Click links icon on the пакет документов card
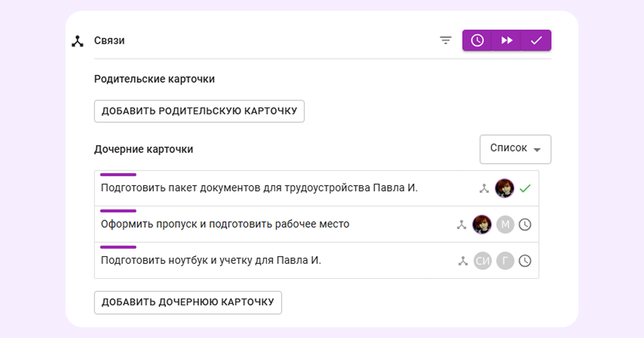Screen dimensions: 644x338 pos(484,189)
